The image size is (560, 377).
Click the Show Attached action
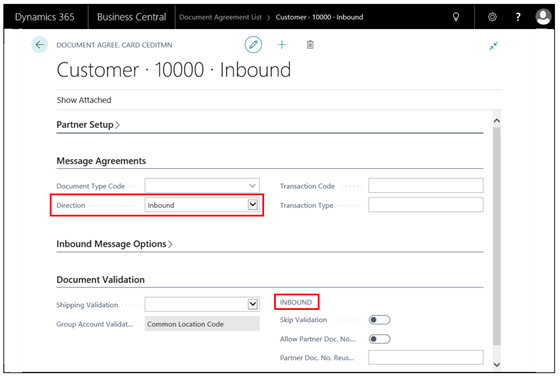[x=84, y=100]
